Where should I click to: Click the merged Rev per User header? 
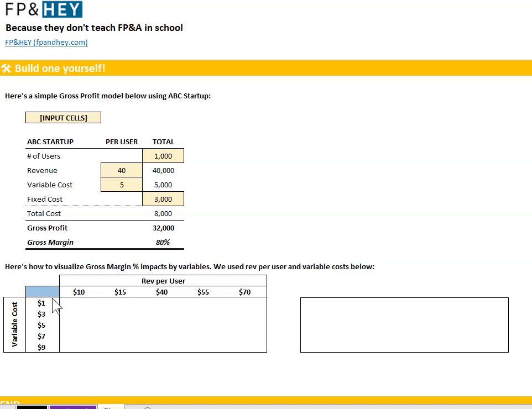click(x=163, y=281)
